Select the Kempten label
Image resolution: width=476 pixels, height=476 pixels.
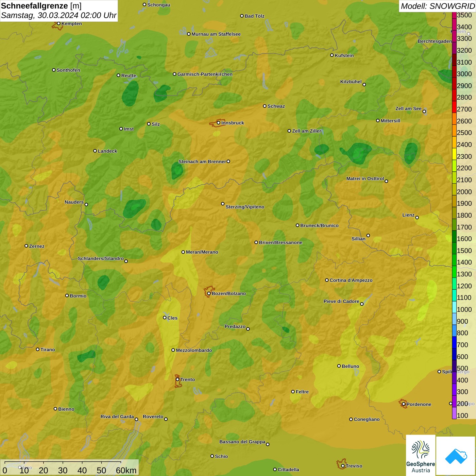pos(71,23)
